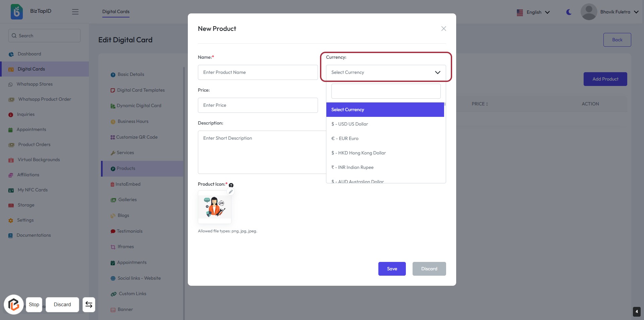The width and height of the screenshot is (644, 320).
Task: Click the Product Icon help question mark
Action: [231, 185]
